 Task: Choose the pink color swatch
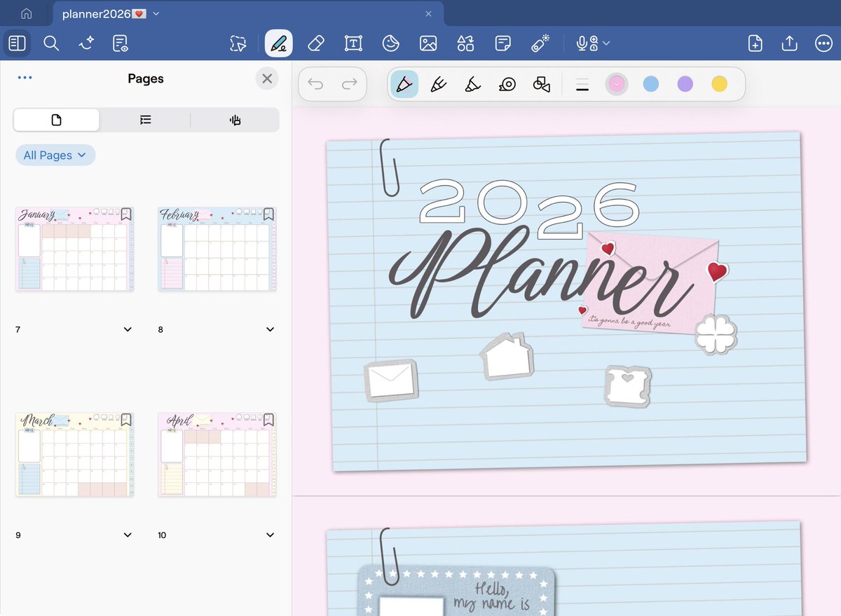coord(616,84)
